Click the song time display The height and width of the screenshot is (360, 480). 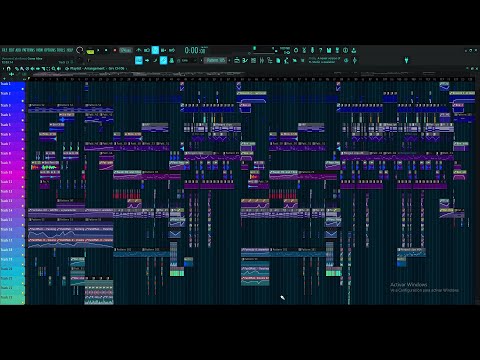195,50
